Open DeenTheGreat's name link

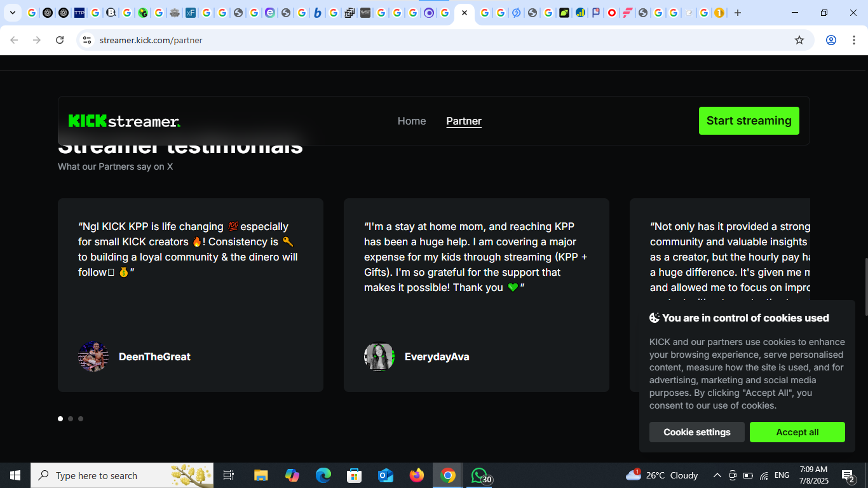(x=154, y=357)
